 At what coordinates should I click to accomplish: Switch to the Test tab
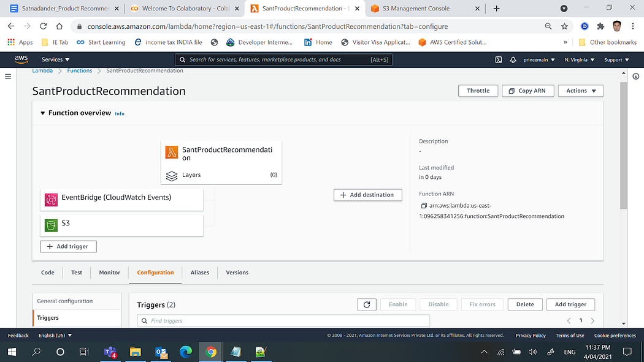(77, 273)
